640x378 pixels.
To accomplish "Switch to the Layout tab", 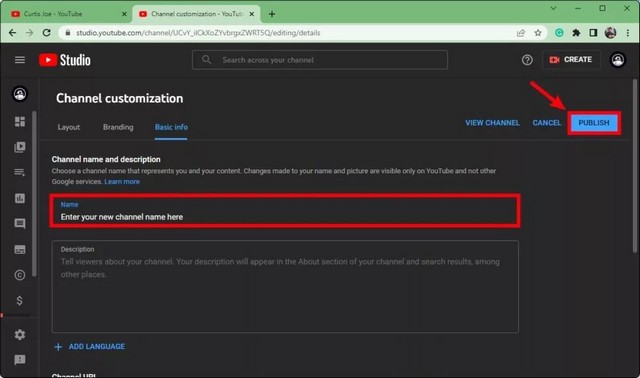I will (x=69, y=127).
